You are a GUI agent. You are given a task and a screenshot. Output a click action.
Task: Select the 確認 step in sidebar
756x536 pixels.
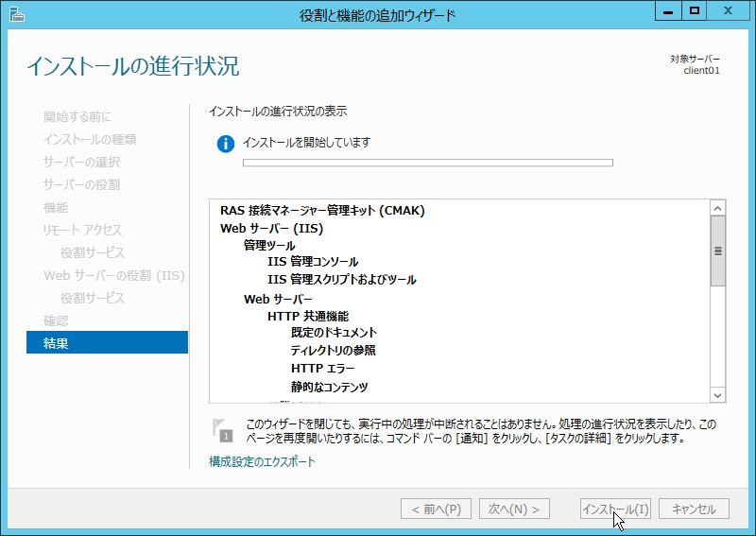(x=56, y=320)
